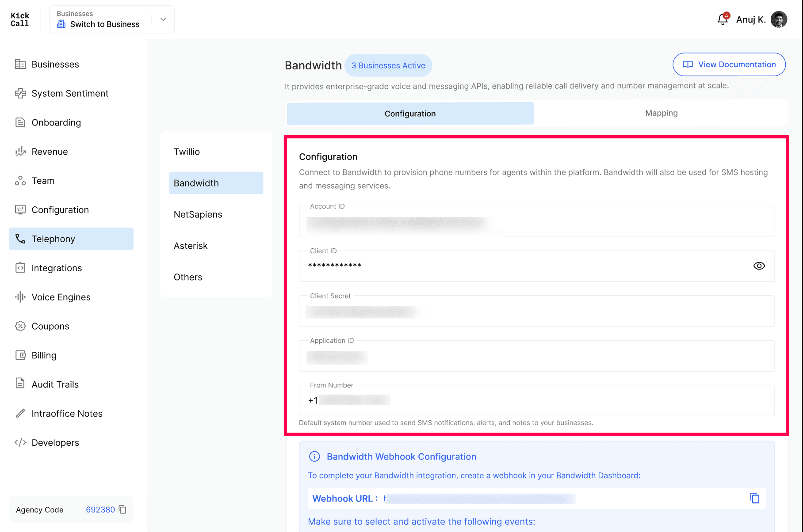Switch to the Mapping tab
This screenshot has width=803, height=532.
pyautogui.click(x=661, y=113)
